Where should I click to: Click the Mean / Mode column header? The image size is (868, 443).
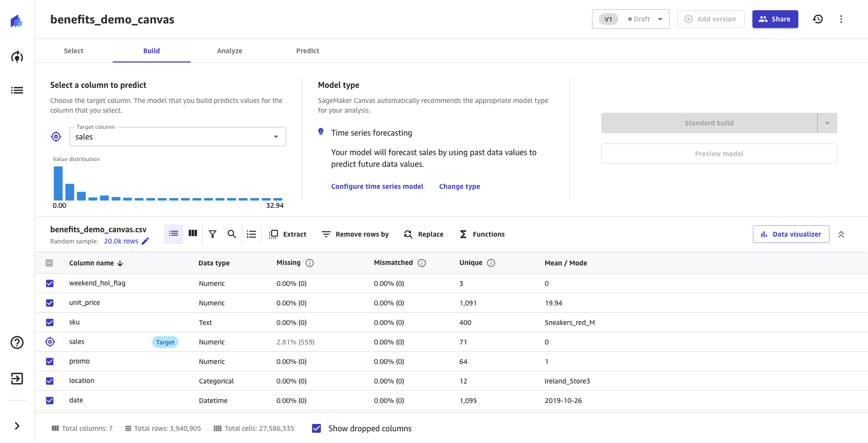click(x=566, y=263)
